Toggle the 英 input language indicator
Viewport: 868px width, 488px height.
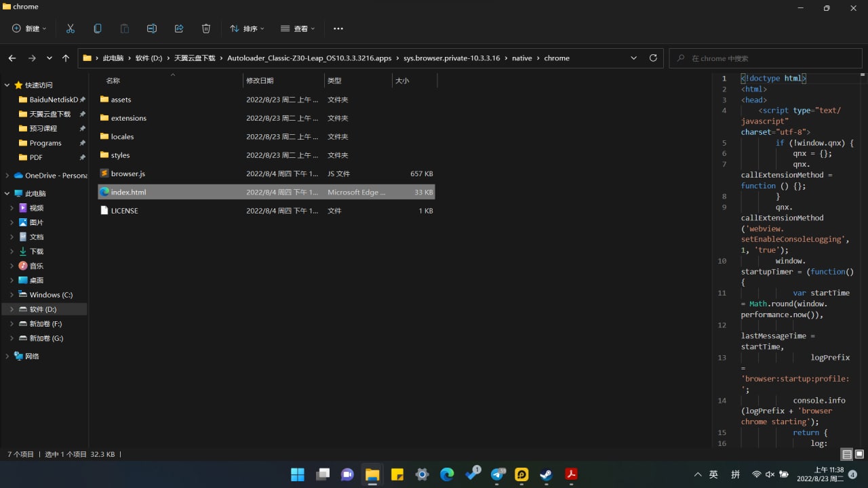(x=713, y=474)
